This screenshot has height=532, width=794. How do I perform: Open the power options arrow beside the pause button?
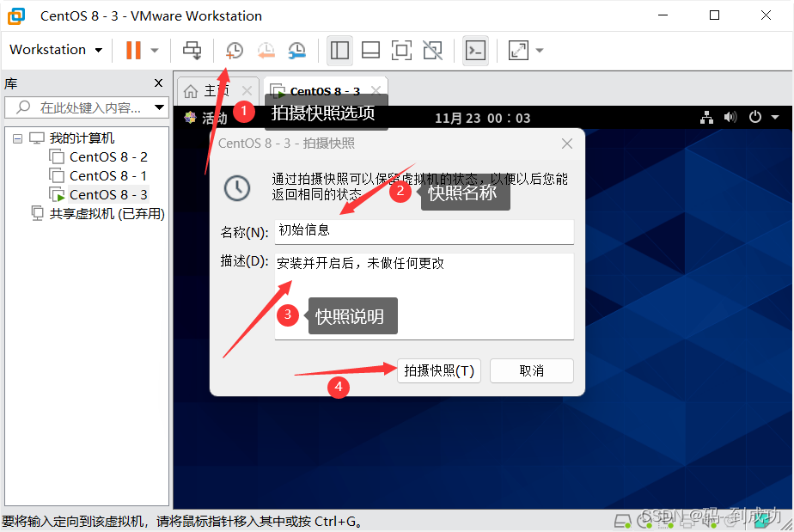(x=155, y=50)
